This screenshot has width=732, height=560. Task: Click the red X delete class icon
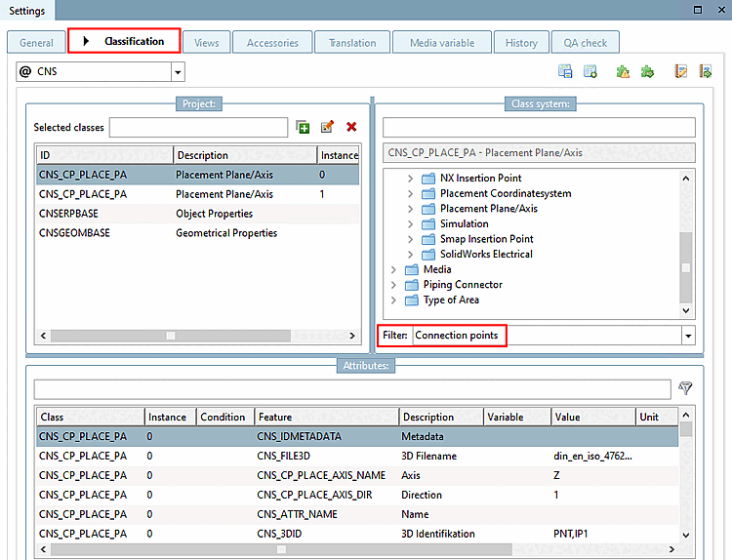coord(351,127)
